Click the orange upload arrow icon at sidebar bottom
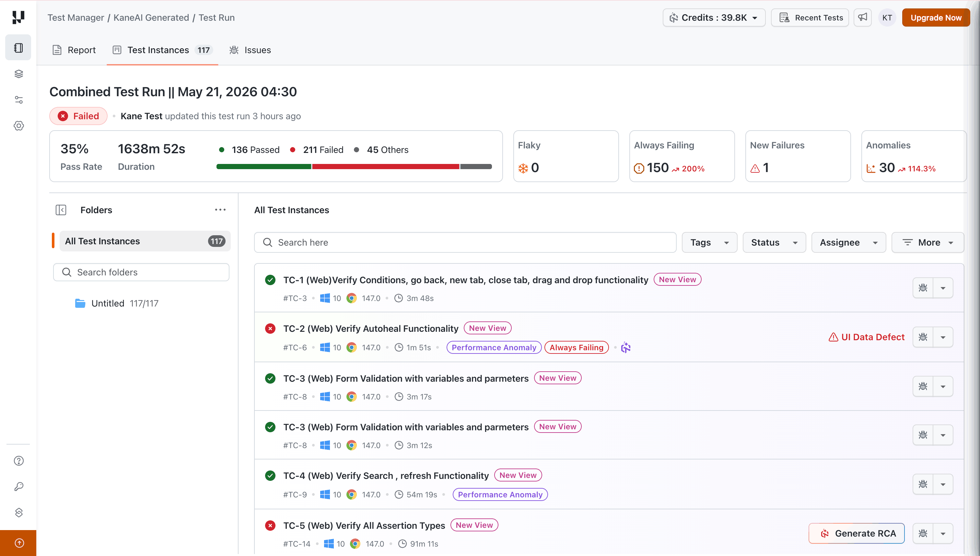 pyautogui.click(x=18, y=543)
